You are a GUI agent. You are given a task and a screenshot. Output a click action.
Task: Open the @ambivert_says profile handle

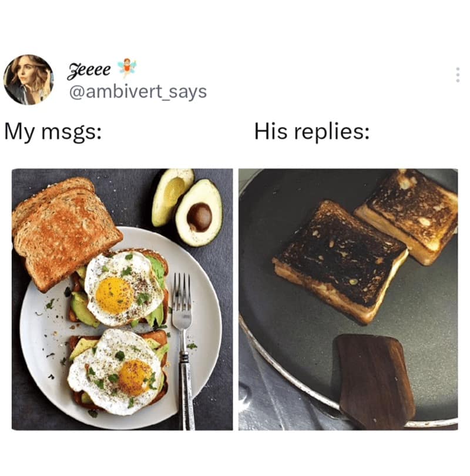pyautogui.click(x=138, y=92)
